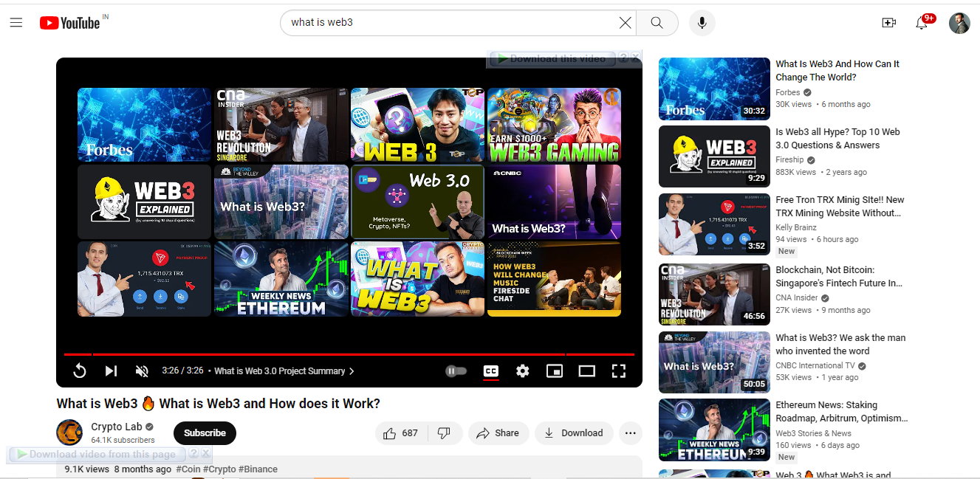Close the 'Download this video' overlay
The image size is (980, 479).
pyautogui.click(x=635, y=58)
